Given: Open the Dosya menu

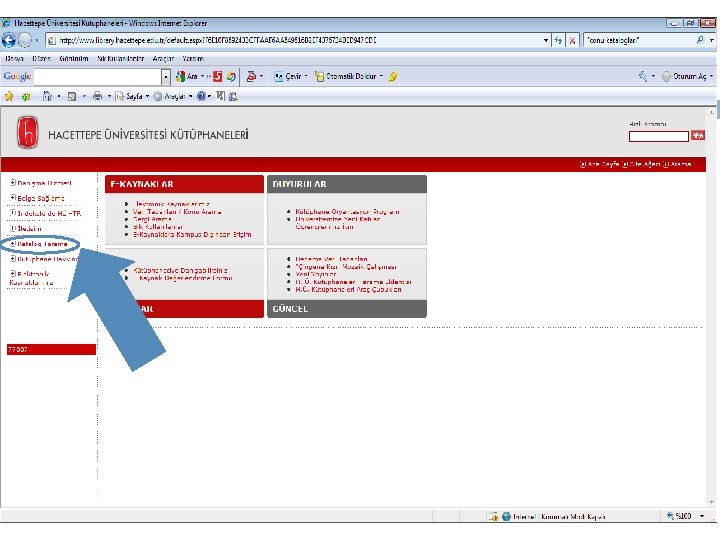Looking at the screenshot, I should coord(14,58).
